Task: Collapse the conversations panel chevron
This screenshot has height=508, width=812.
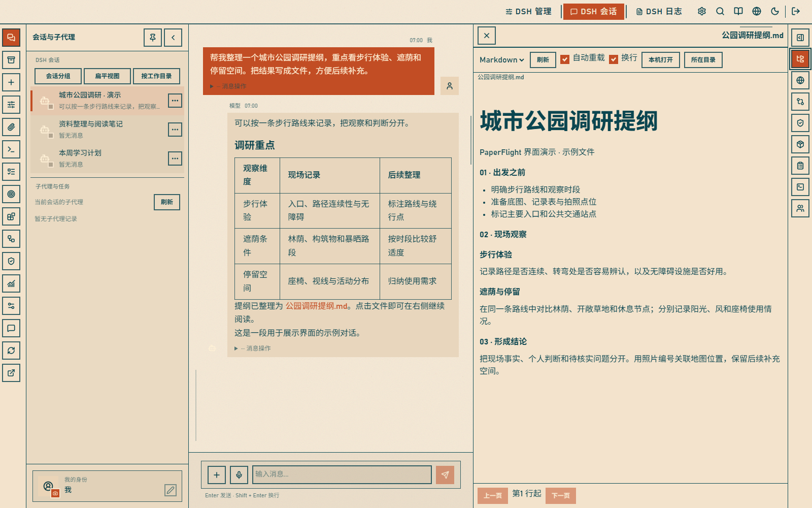Action: pyautogui.click(x=173, y=38)
